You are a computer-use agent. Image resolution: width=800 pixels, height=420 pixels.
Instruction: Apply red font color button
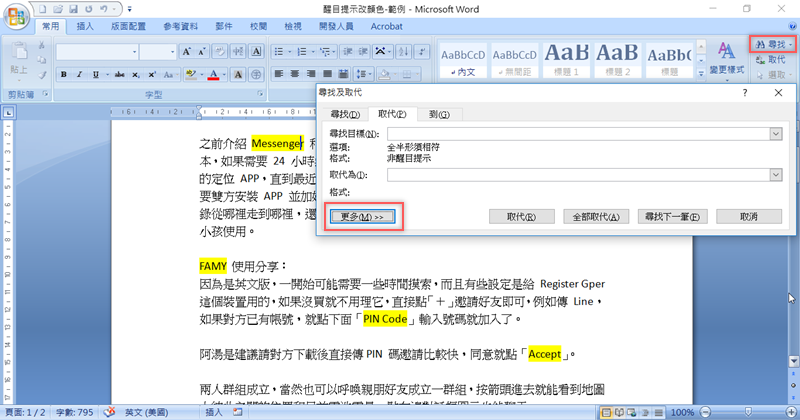click(214, 75)
